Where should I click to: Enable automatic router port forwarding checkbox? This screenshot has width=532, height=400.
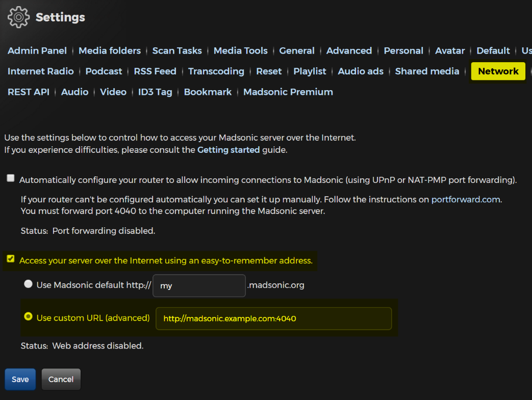coord(11,178)
